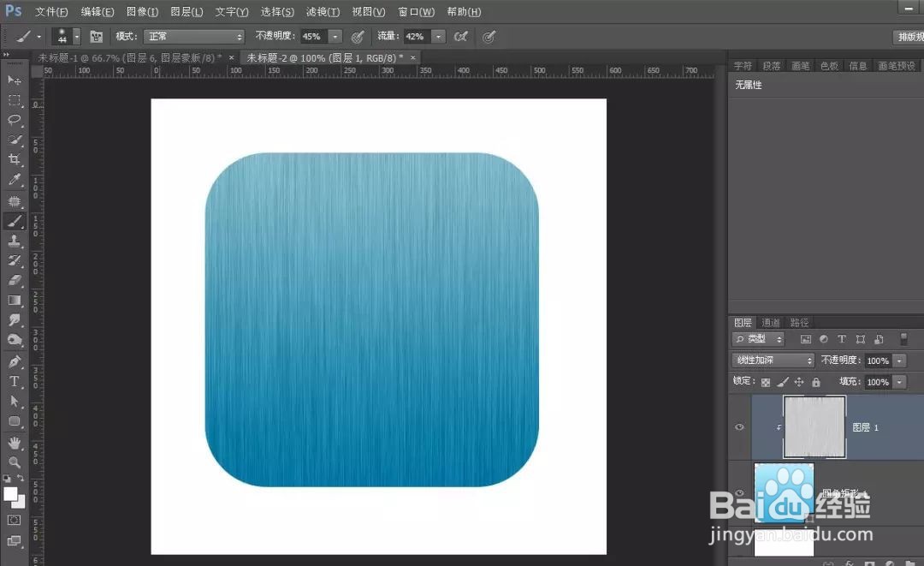Hide 圆角矩形 layer visibility eye
Viewport: 924px width, 566px height.
pyautogui.click(x=739, y=493)
